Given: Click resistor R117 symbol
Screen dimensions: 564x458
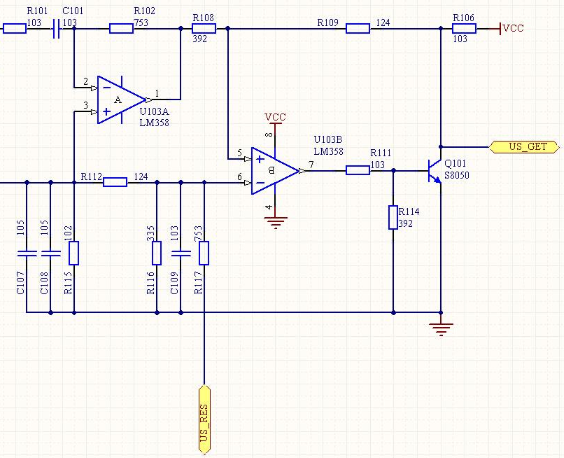Looking at the screenshot, I should tap(204, 253).
